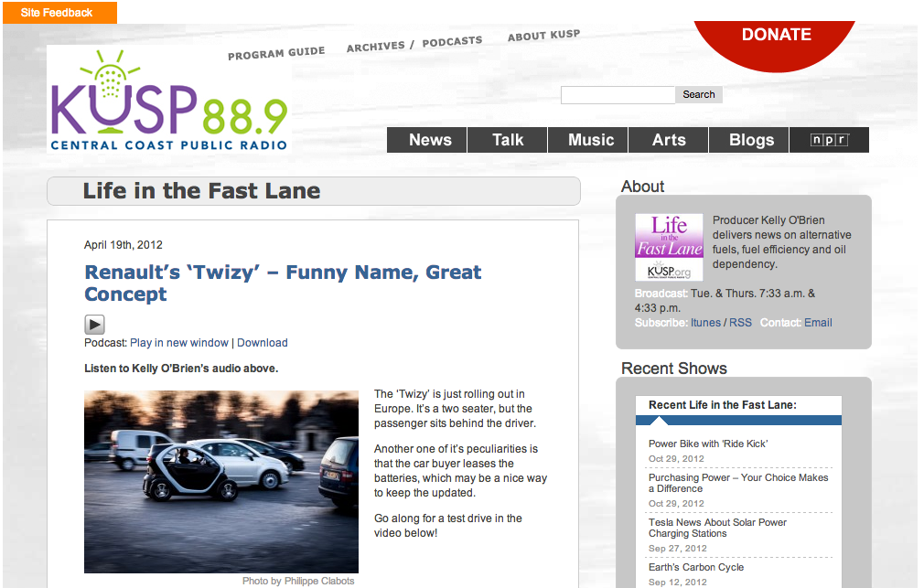This screenshot has height=588, width=924.
Task: Click the Twizy car photo
Action: tap(221, 481)
